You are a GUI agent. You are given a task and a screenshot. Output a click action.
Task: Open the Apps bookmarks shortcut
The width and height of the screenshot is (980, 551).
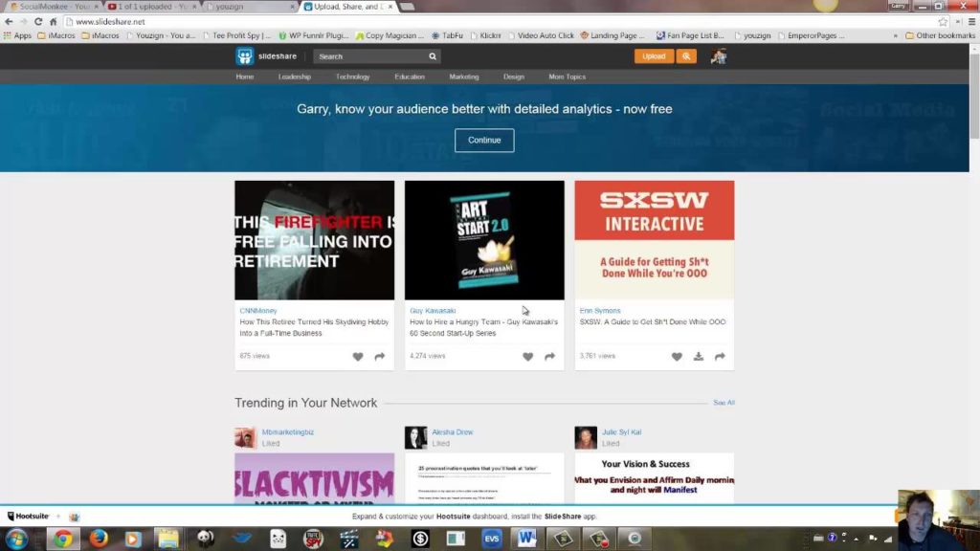[x=17, y=35]
